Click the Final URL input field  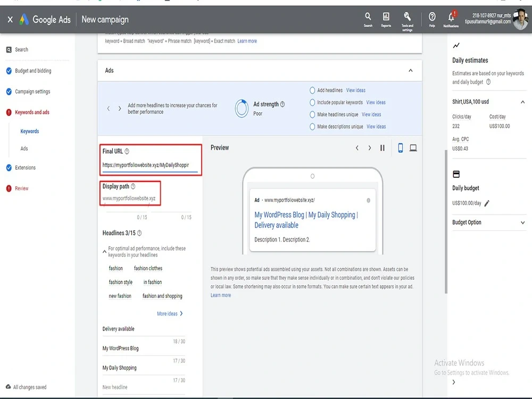[150, 165]
